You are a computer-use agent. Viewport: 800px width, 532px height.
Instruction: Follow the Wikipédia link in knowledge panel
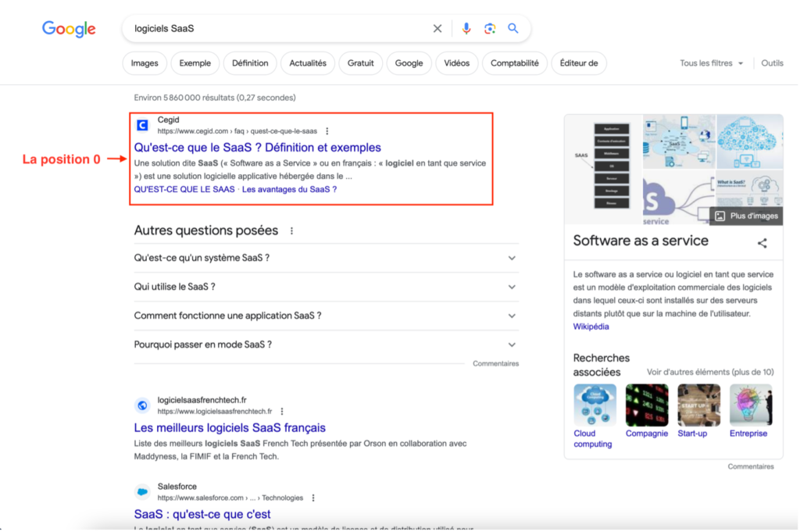click(591, 327)
